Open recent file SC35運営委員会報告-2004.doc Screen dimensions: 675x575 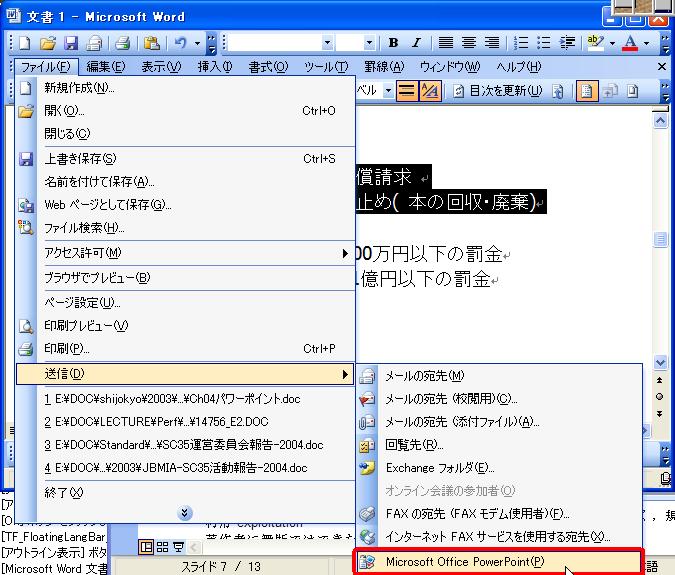click(185, 445)
